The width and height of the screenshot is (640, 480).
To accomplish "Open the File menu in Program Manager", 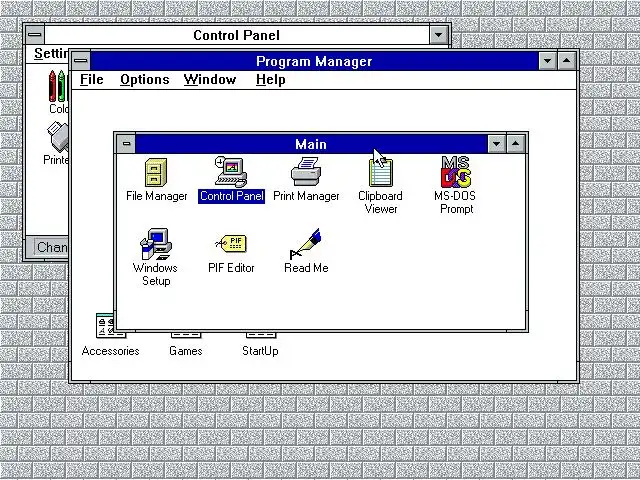I will 91,80.
